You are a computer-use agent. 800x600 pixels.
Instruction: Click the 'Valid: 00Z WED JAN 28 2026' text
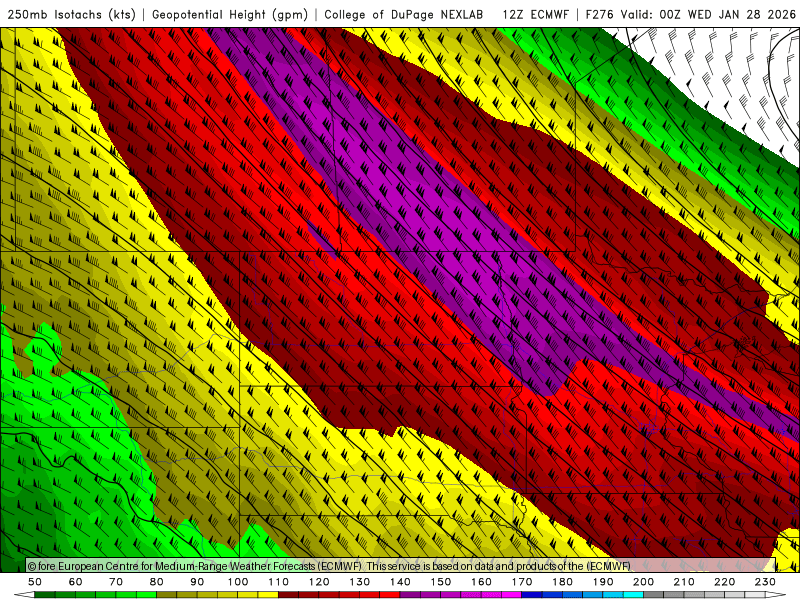coord(709,15)
